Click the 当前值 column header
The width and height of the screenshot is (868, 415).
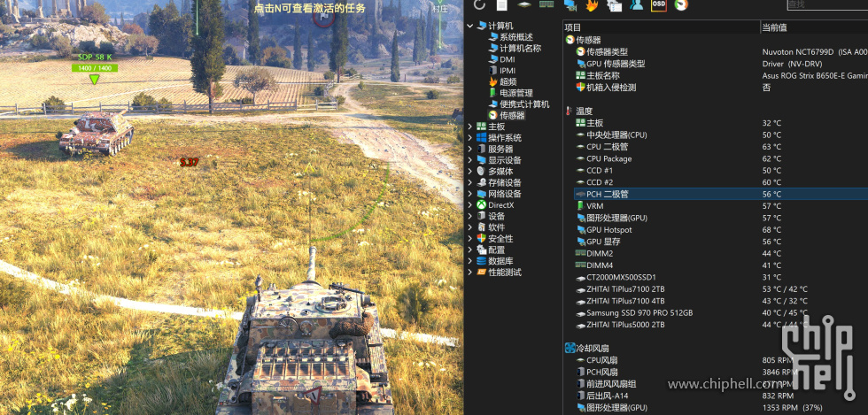[814, 27]
